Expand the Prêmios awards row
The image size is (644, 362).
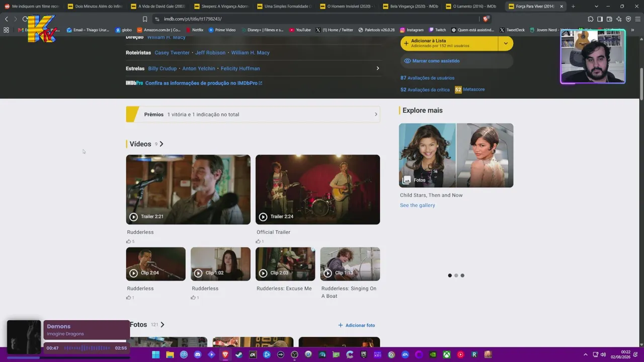pyautogui.click(x=253, y=115)
